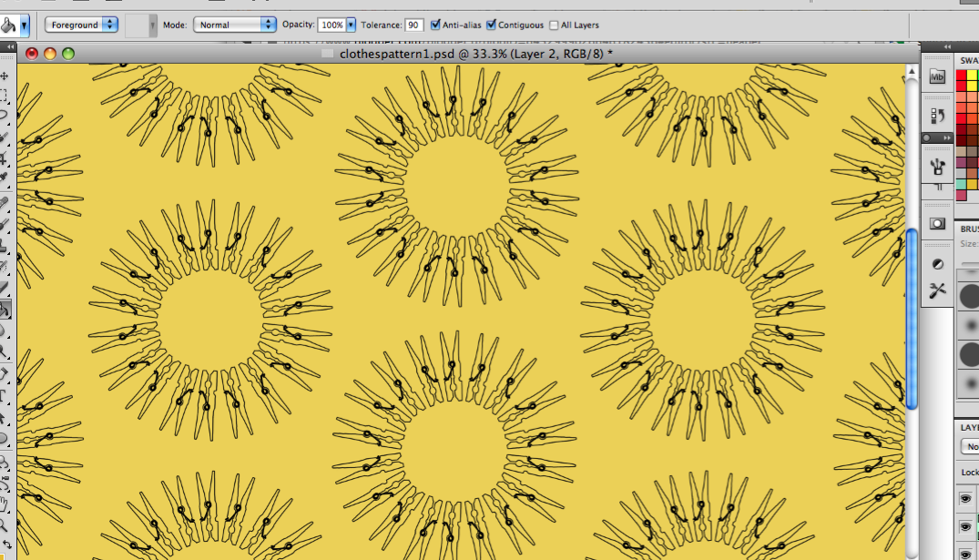Viewport: 979px width, 560px height.
Task: Select the Dodge tool
Action: pyautogui.click(x=5, y=351)
